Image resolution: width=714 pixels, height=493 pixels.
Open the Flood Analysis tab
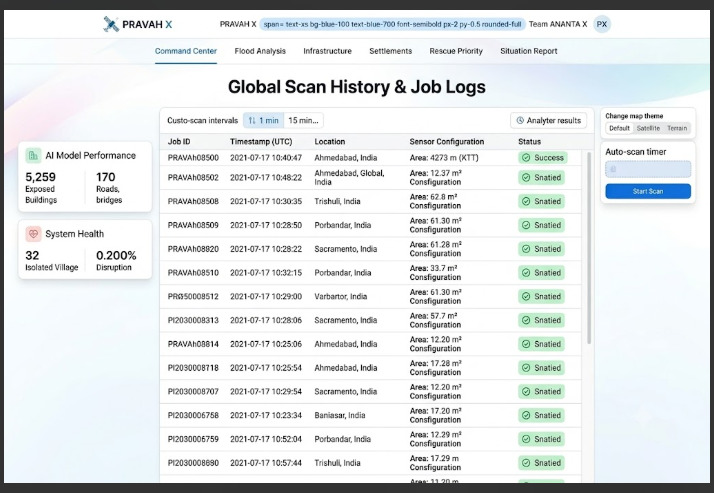click(260, 51)
